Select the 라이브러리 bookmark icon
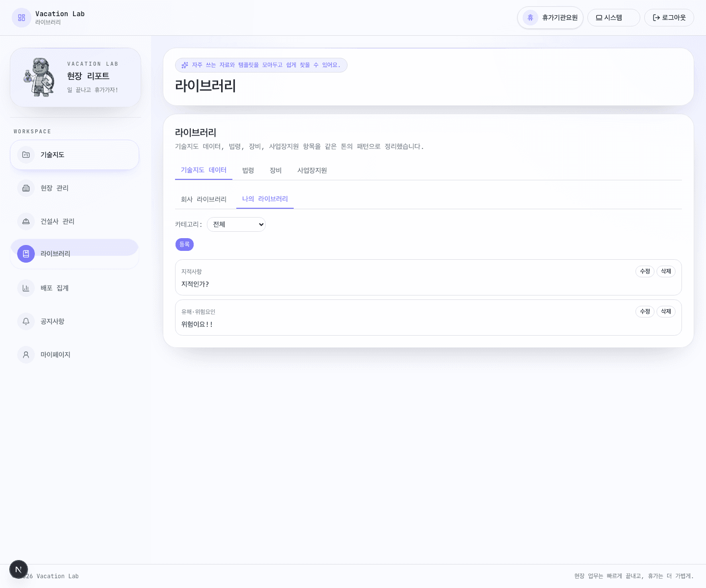 [x=26, y=254]
